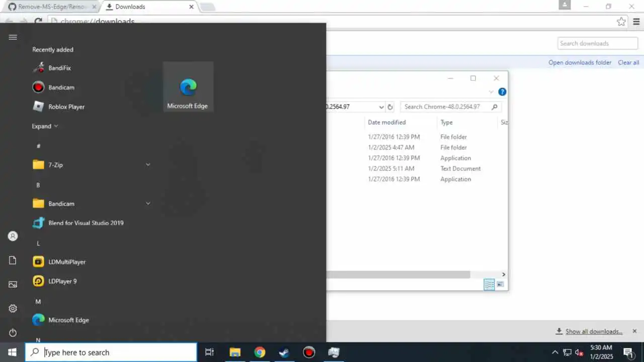This screenshot has width=644, height=362.
Task: Select the 1/2/2025 4:47 AM File folder row
Action: click(x=417, y=147)
